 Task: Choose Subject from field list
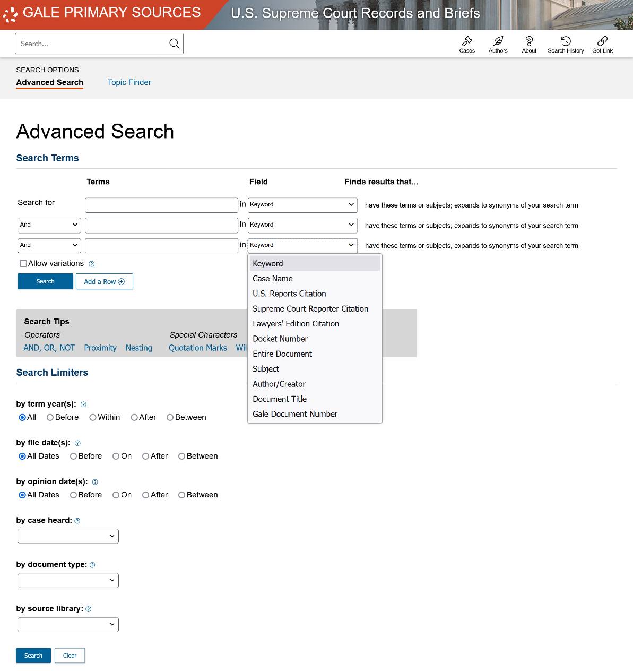[x=315, y=369]
